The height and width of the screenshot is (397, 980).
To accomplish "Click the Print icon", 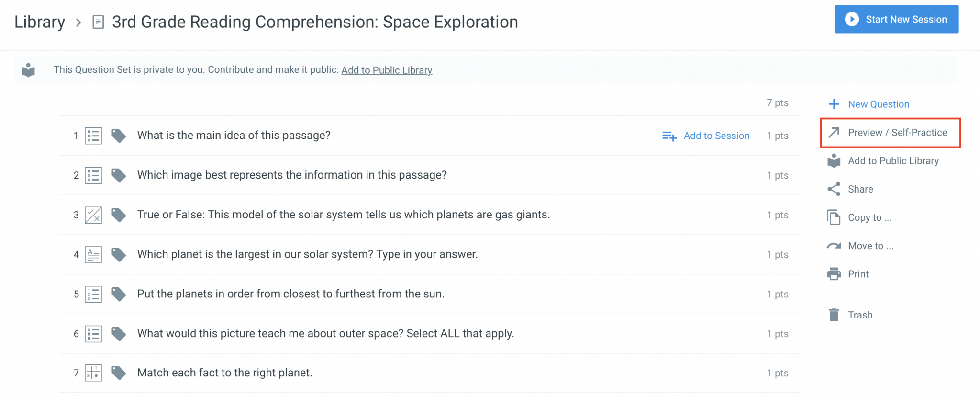I will tap(834, 274).
